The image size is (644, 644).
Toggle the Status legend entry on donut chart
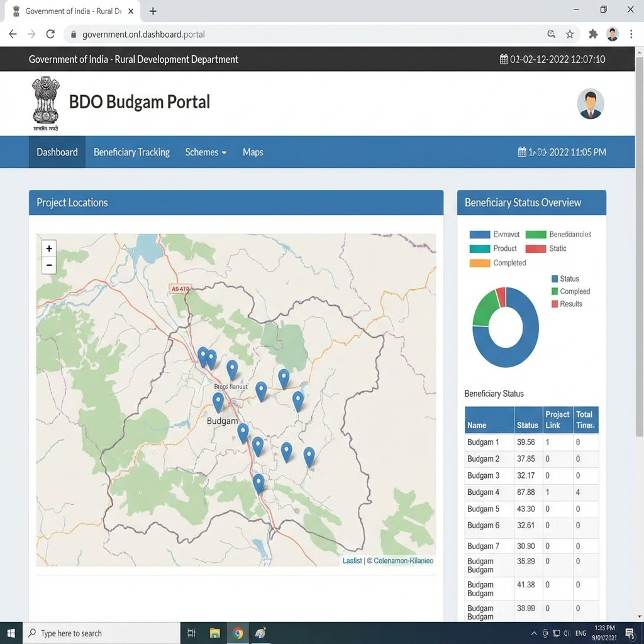pos(565,279)
